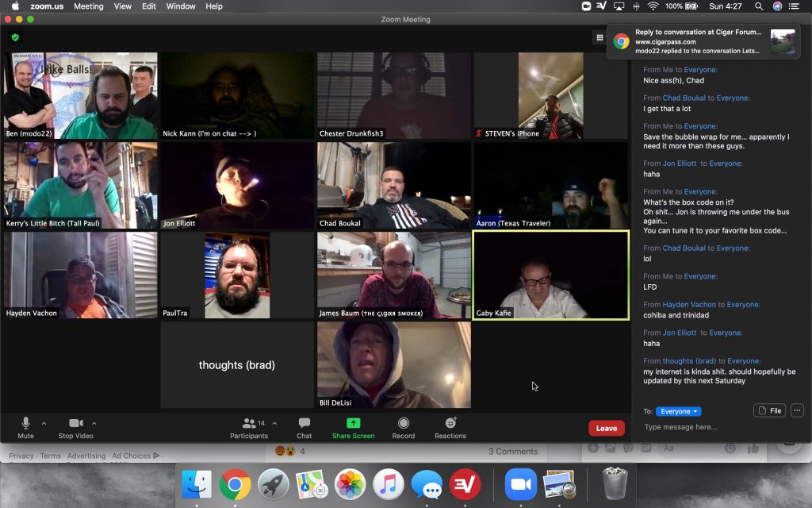Click the green encryption shield icon

pyautogui.click(x=14, y=37)
